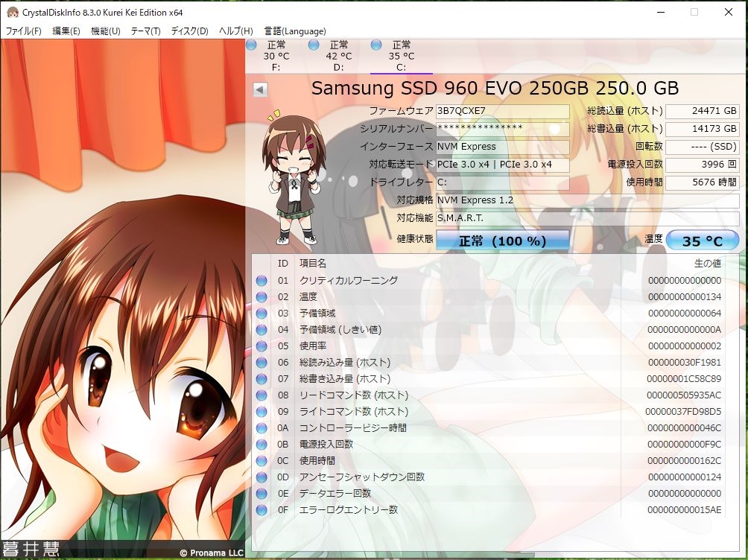The height and width of the screenshot is (560, 748).
Task: Click status orb of ID 0C 使用時間 row
Action: click(262, 461)
